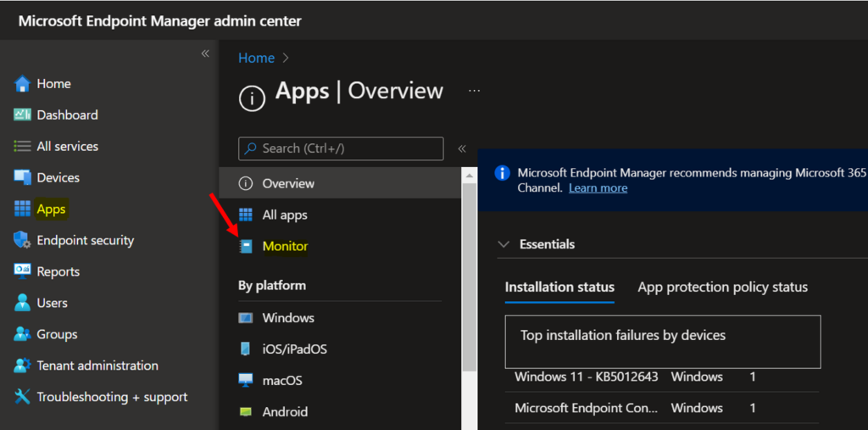868x430 pixels.
Task: Click the Troubleshooting + support tools icon
Action: 22,397
